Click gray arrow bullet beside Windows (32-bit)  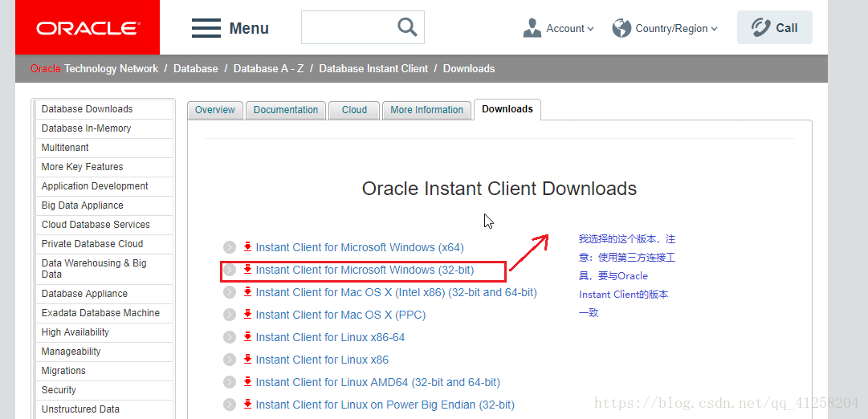229,271
